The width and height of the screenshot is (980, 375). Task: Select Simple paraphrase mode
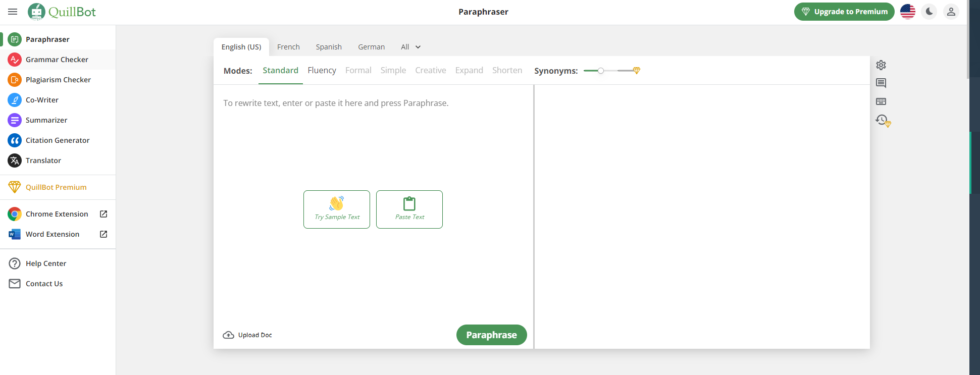tap(393, 71)
